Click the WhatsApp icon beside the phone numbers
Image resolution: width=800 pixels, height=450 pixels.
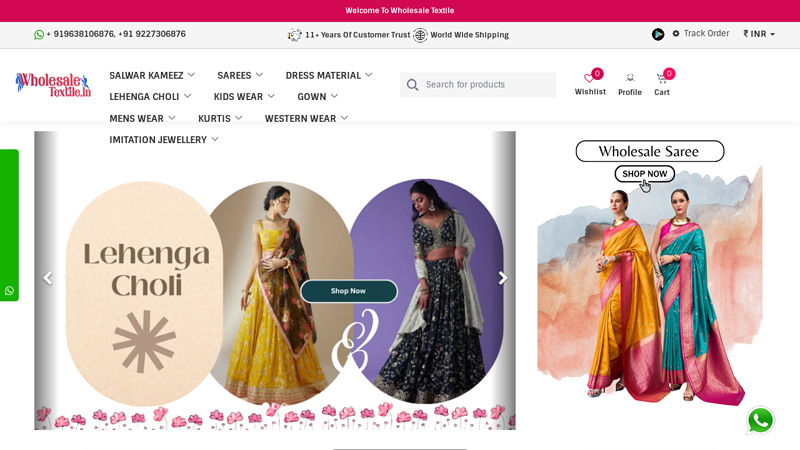[x=39, y=34]
